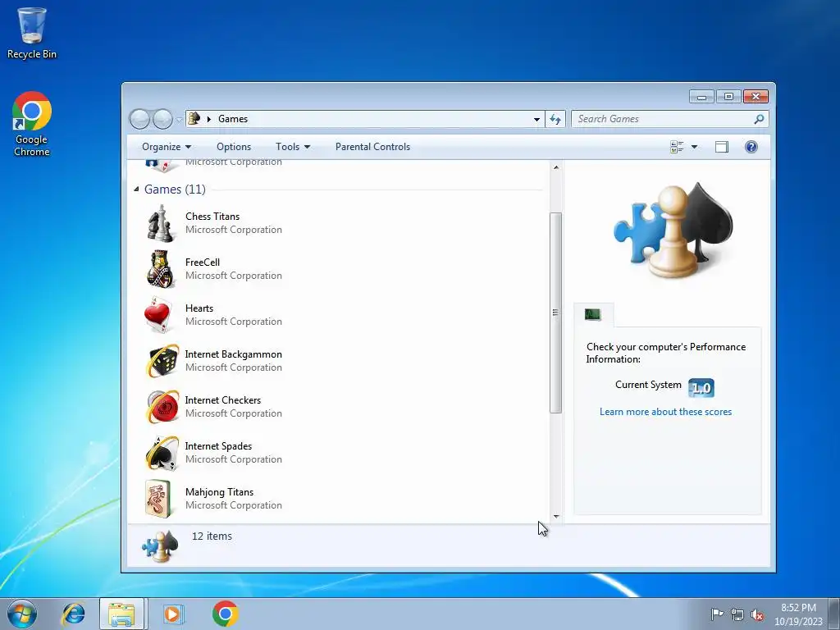The image size is (840, 630).
Task: Click the address bar path arrow before Games
Action: pyautogui.click(x=209, y=119)
